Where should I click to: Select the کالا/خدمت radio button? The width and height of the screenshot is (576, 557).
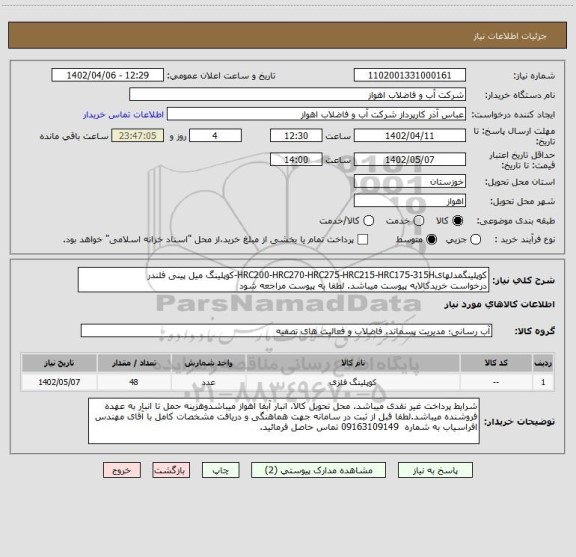[x=368, y=221]
